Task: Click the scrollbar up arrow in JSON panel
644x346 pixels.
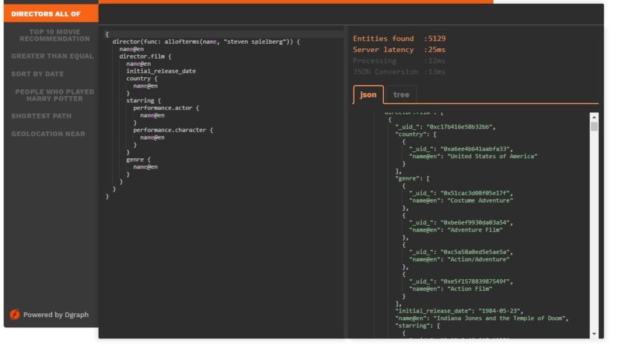Action: pos(594,116)
